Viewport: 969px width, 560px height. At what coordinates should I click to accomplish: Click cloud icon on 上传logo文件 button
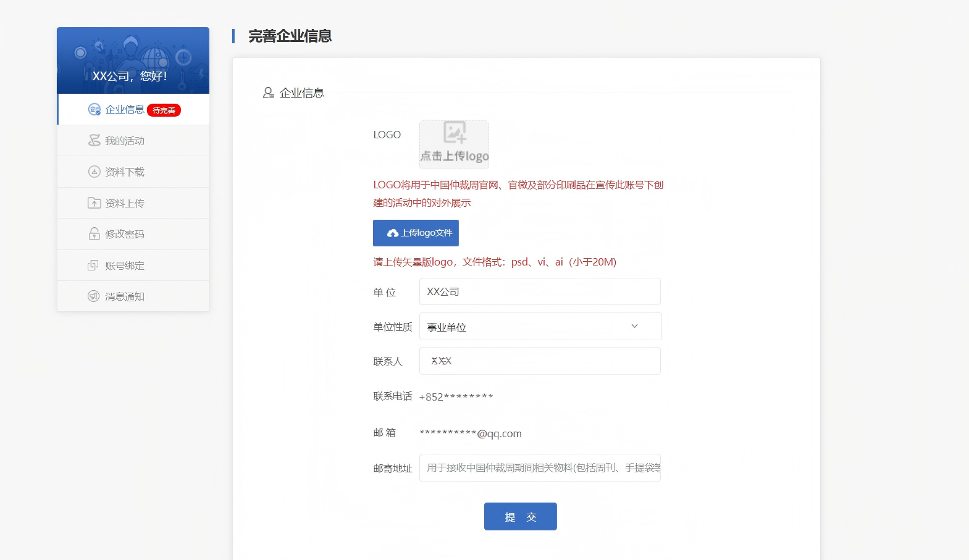(393, 233)
